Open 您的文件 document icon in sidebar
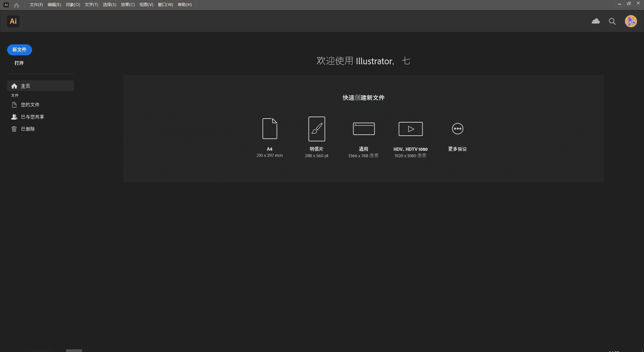 (x=14, y=104)
